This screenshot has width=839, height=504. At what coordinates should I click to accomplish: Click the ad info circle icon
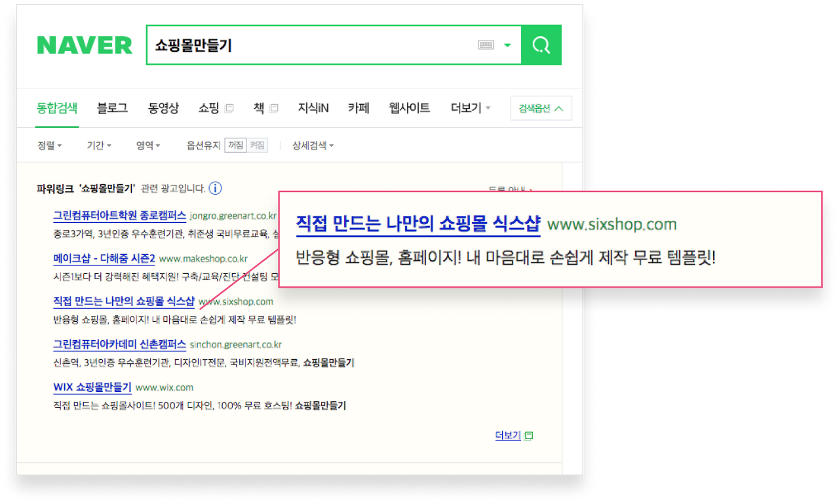click(215, 189)
